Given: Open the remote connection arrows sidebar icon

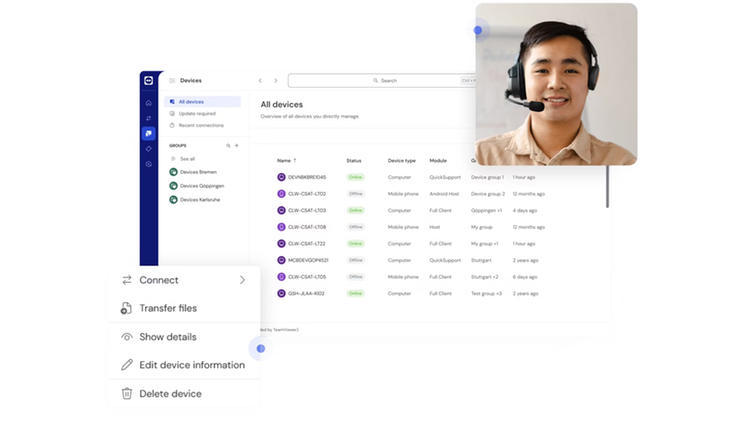Looking at the screenshot, I should (148, 118).
